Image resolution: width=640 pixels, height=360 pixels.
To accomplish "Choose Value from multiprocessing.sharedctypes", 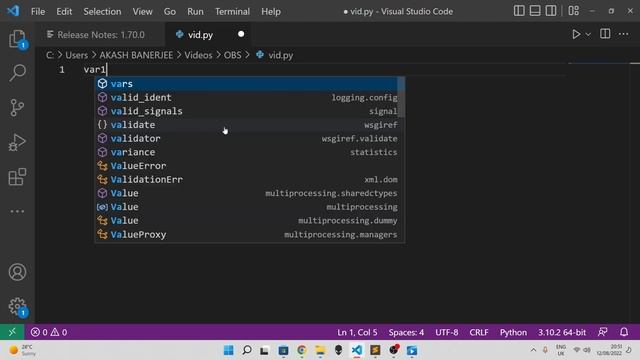I will click(247, 193).
